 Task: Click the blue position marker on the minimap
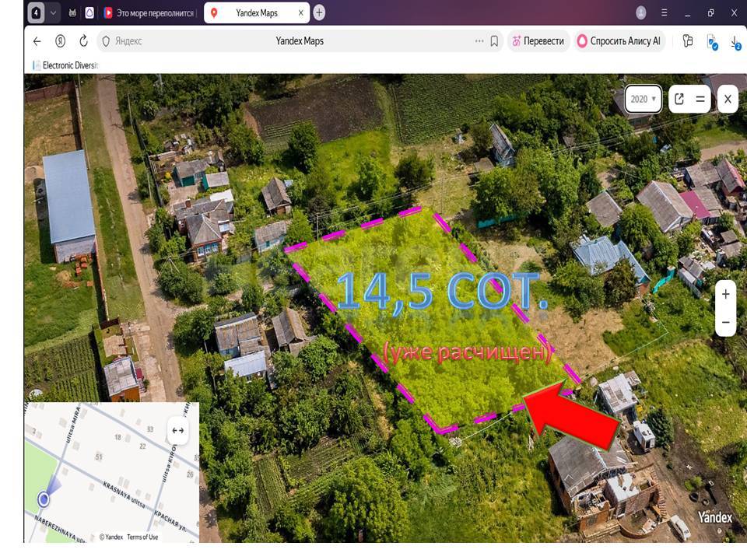coord(44,499)
